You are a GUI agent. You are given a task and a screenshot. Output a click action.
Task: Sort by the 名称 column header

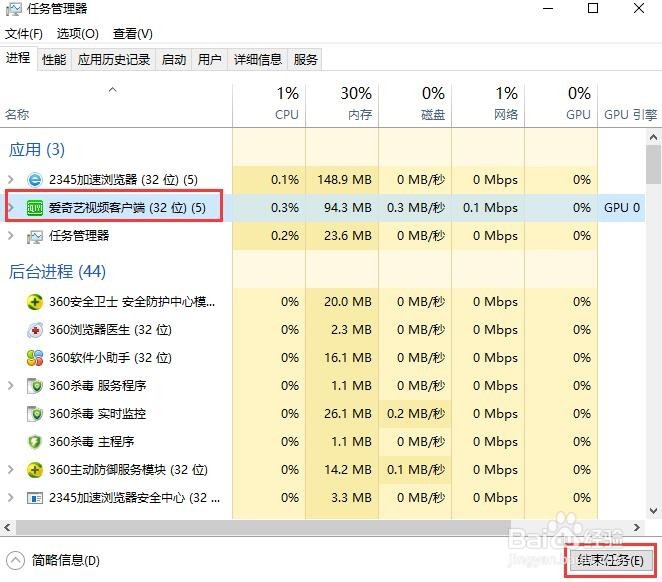[x=116, y=104]
